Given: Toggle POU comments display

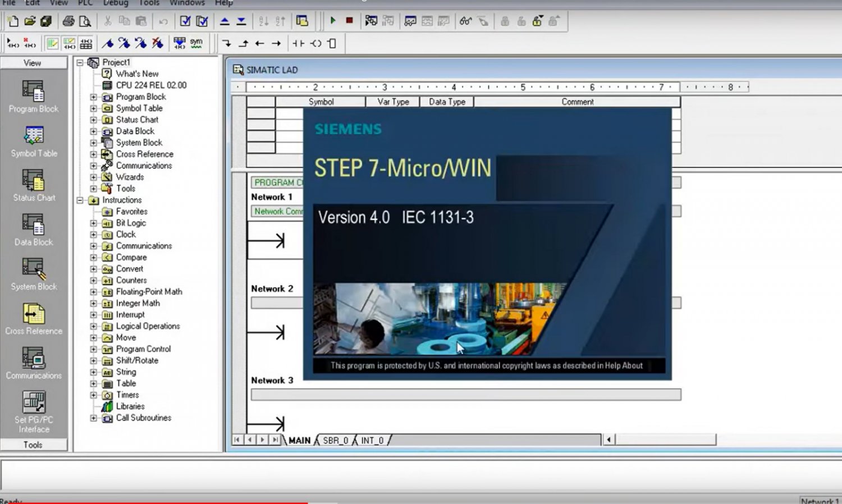Looking at the screenshot, I should click(x=53, y=43).
